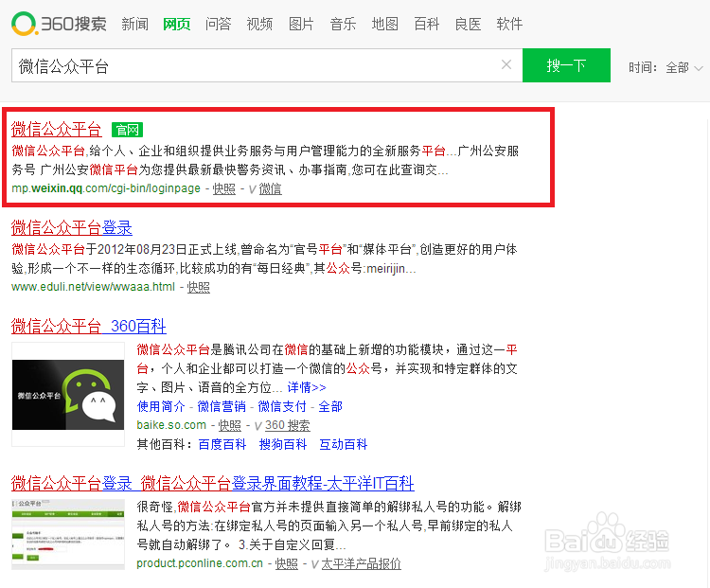Open the 微信支付 sub-link
The image size is (710, 588).
coord(282,407)
